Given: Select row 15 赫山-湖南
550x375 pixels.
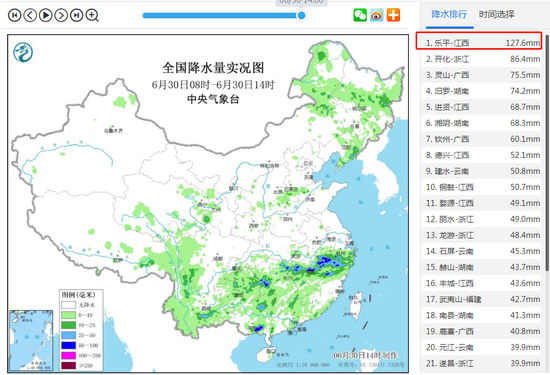Looking at the screenshot, I should coord(481,267).
